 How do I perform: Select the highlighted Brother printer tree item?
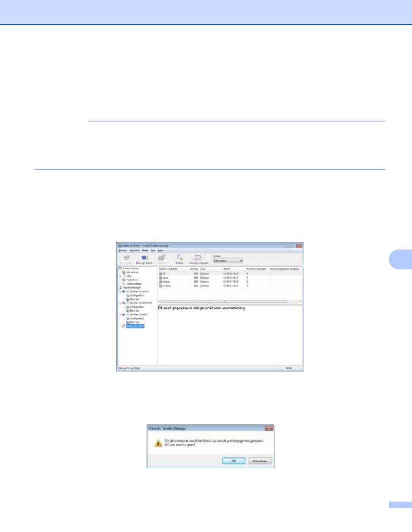pyautogui.click(x=135, y=326)
